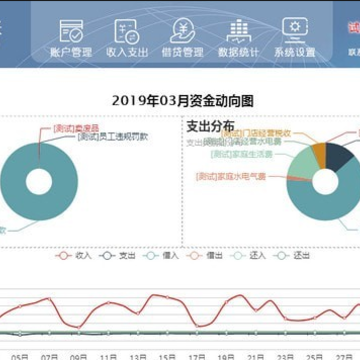Click the 支出分布 heading
The image size is (360, 360).
[x=210, y=126]
